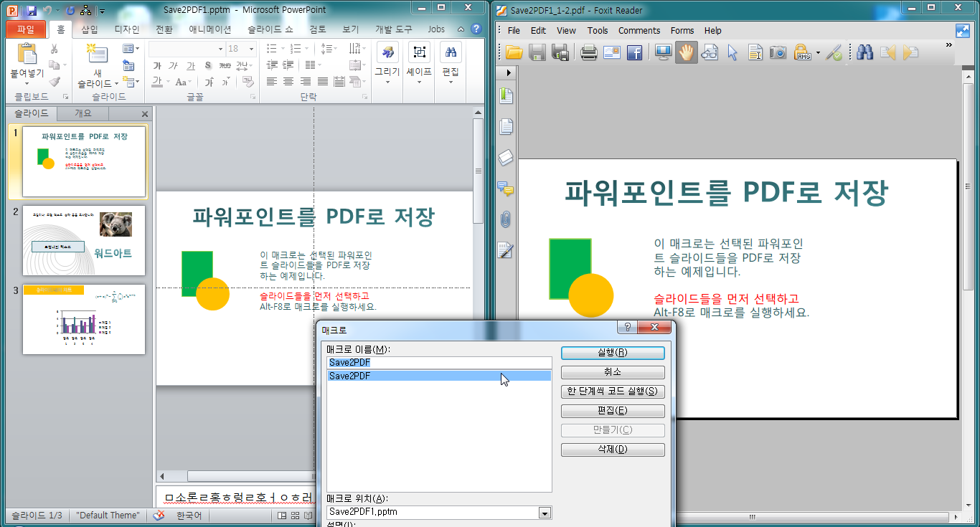Select the Format Painter brush icon
This screenshot has width=980, height=527.
[x=54, y=80]
